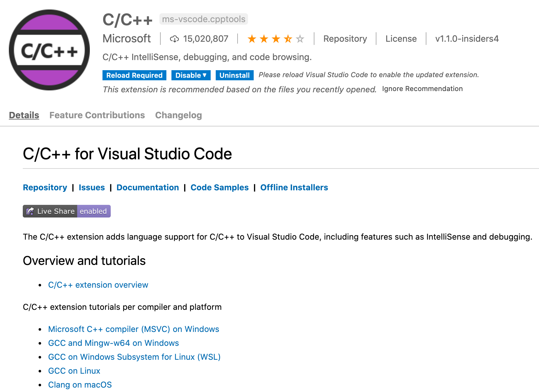
Task: Click the Reload Required button
Action: point(134,75)
